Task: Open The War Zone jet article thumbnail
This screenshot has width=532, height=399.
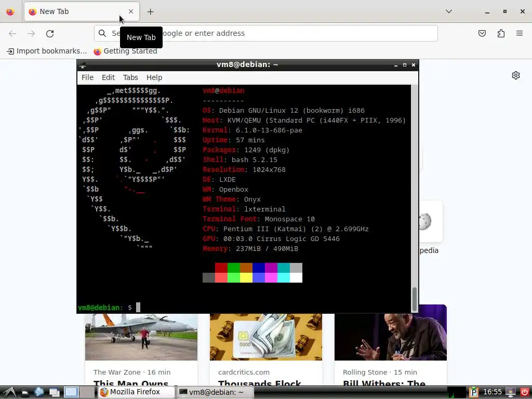Action: [141, 337]
